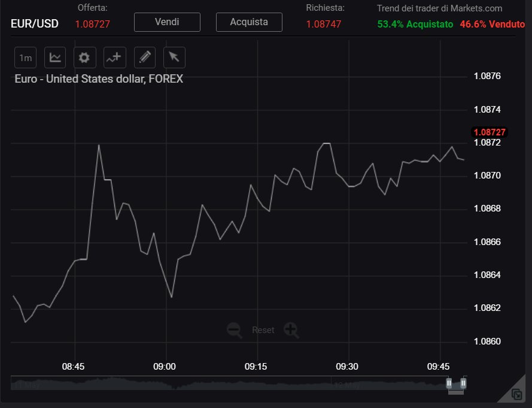532x408 pixels.
Task: Pop out chart using corner expand icon
Action: tap(516, 394)
